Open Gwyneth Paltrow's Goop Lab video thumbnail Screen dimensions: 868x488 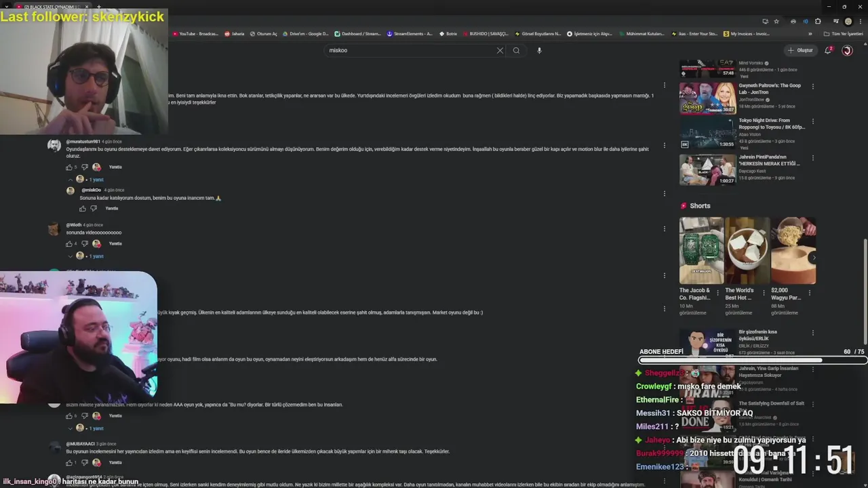coord(707,98)
